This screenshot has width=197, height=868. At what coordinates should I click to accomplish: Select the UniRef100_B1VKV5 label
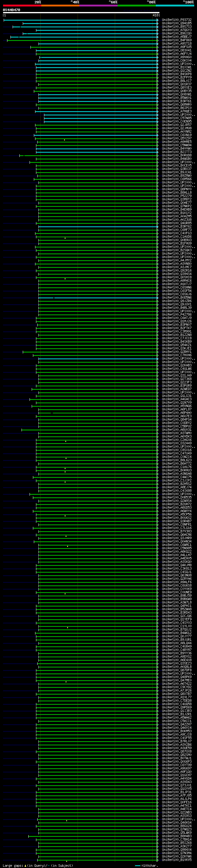(177, 860)
